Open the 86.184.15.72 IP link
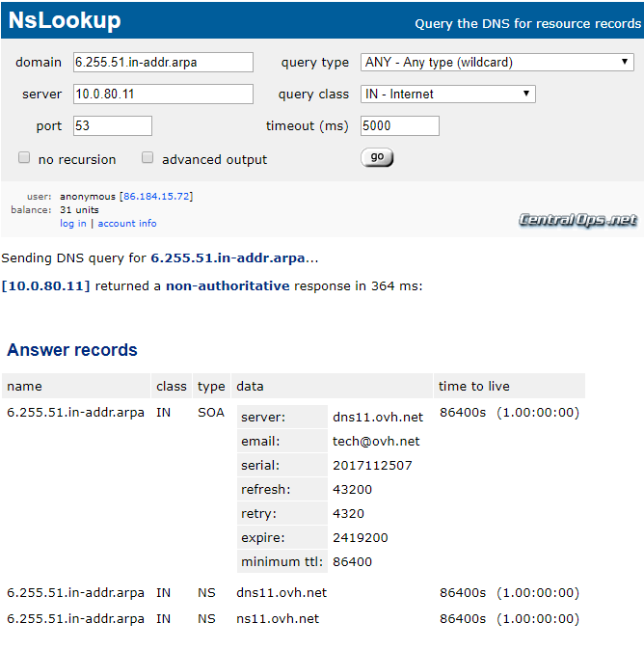The width and height of the screenshot is (644, 650). coord(156,196)
